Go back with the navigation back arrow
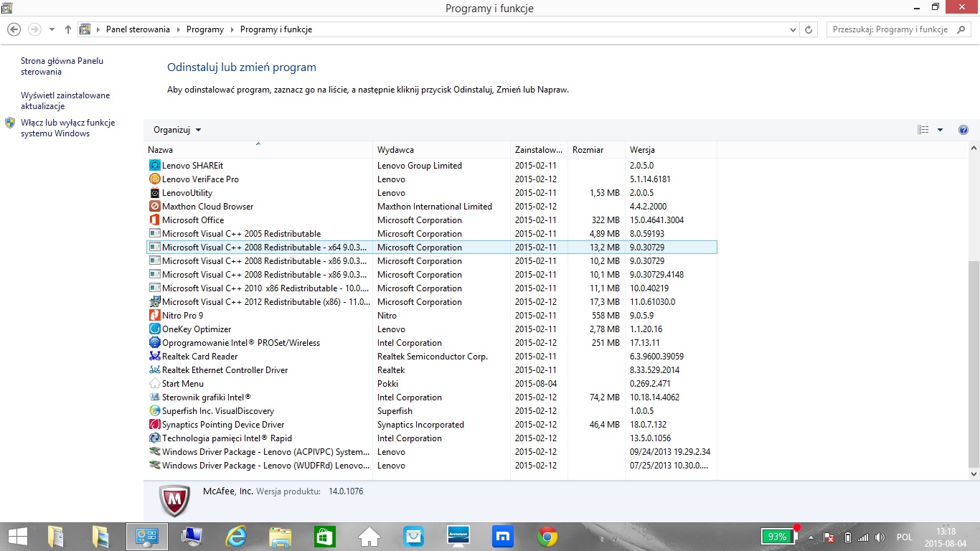This screenshot has width=980, height=551. click(14, 29)
